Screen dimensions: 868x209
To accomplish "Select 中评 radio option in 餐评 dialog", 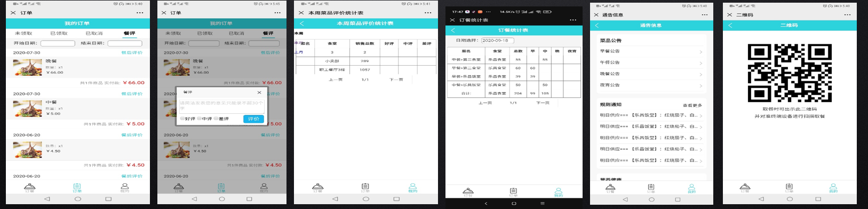I will (x=205, y=119).
